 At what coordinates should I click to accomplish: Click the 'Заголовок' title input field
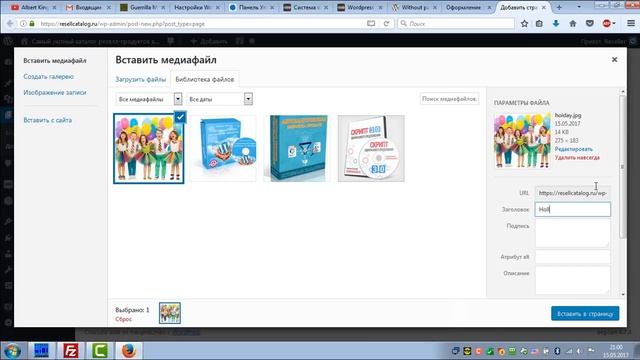pyautogui.click(x=573, y=209)
